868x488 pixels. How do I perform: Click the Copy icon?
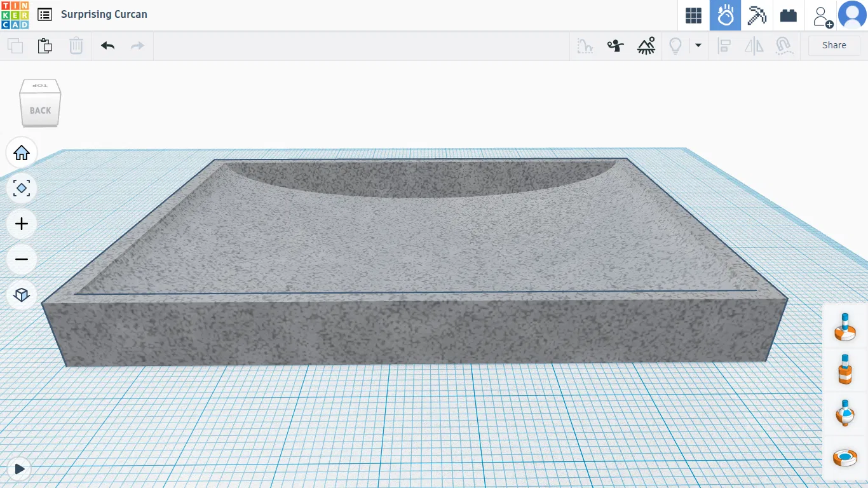(15, 46)
